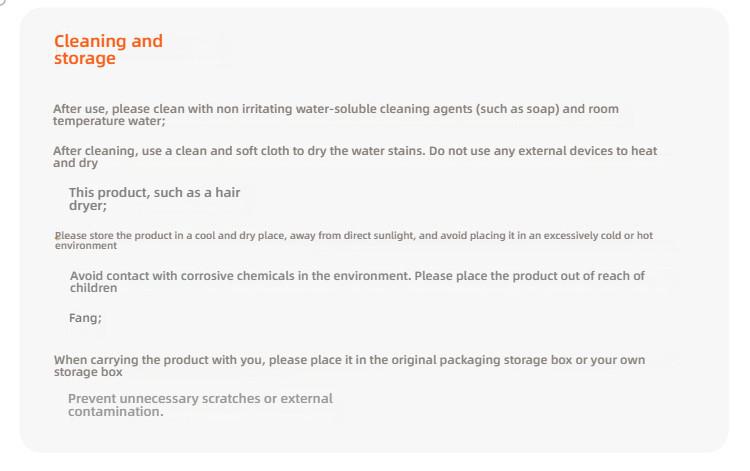Viewport: 750px width, 471px height.
Task: Select the "After use, please clean" paragraph
Action: (x=336, y=114)
